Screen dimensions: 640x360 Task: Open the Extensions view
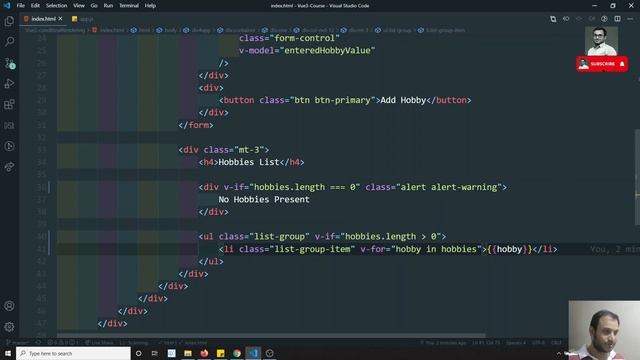tap(9, 104)
